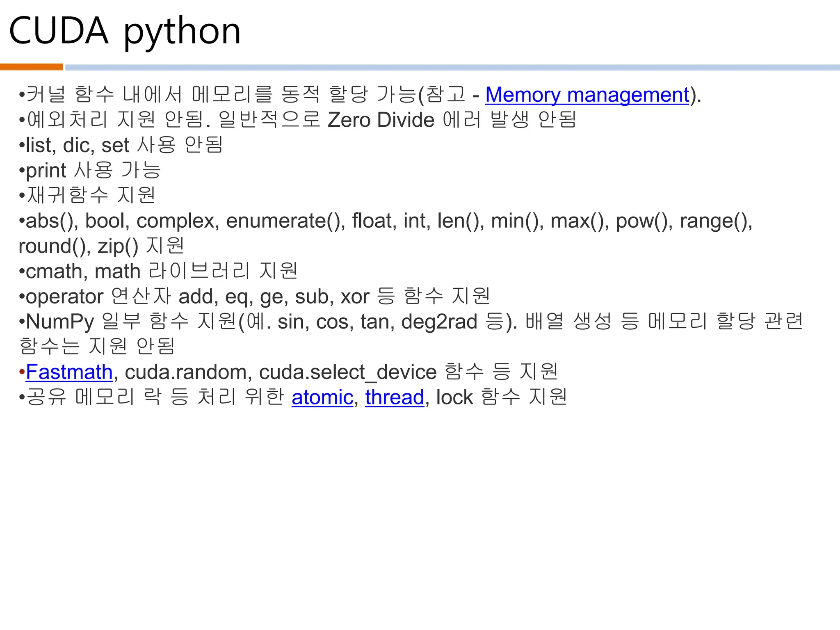Click the print 사용 가능 bullet
The height and width of the screenshot is (630, 840).
click(x=90, y=170)
